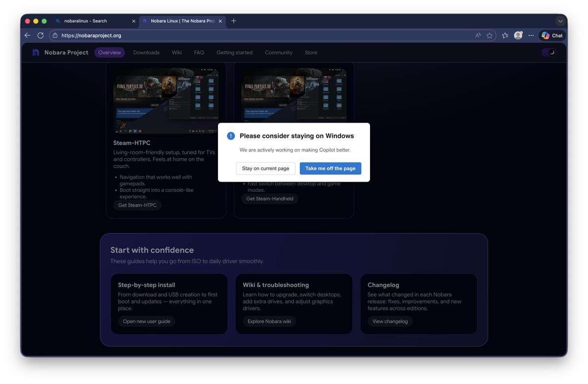Close the nobaralinux Search tab
The height and width of the screenshot is (384, 588).
[x=134, y=21]
